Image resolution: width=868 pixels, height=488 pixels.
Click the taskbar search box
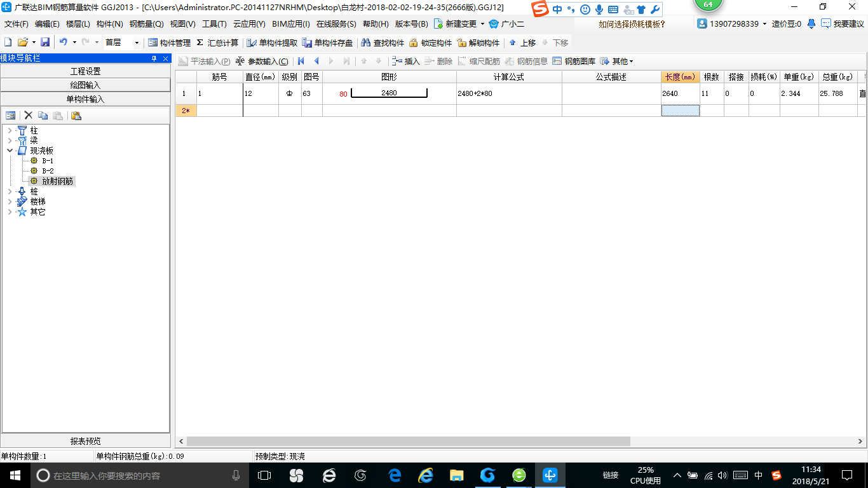click(140, 475)
